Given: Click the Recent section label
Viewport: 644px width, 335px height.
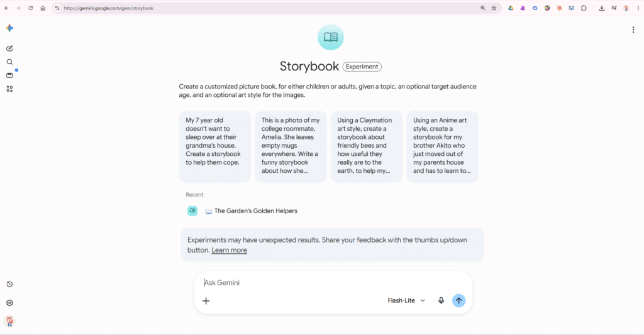Looking at the screenshot, I should click(194, 195).
